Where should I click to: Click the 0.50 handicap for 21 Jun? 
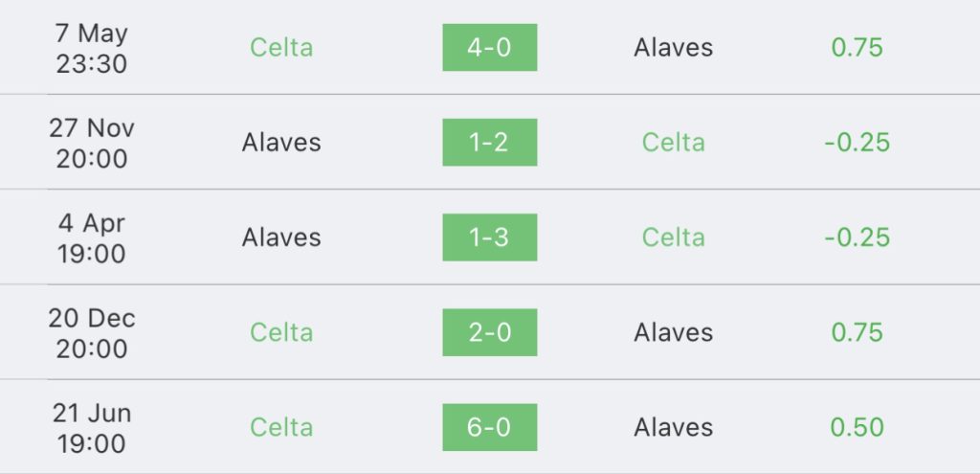point(857,427)
